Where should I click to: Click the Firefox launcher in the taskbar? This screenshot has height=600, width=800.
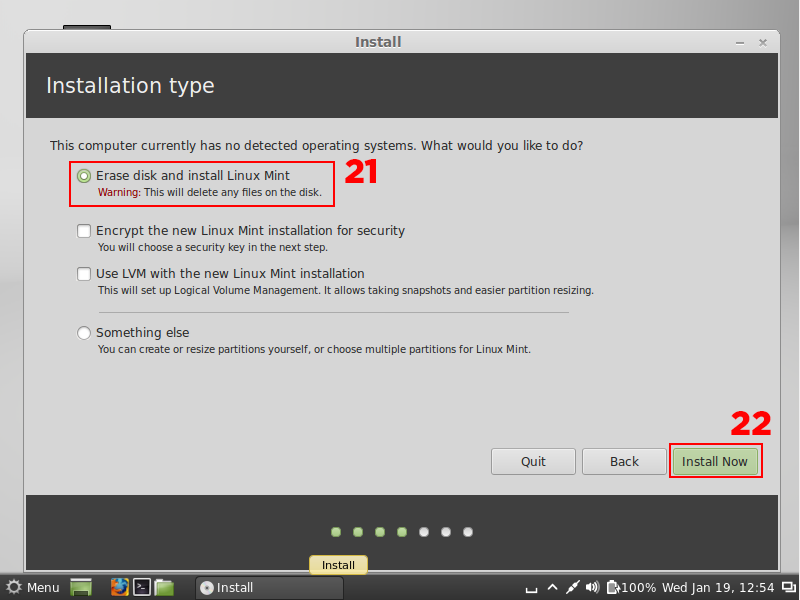119,587
